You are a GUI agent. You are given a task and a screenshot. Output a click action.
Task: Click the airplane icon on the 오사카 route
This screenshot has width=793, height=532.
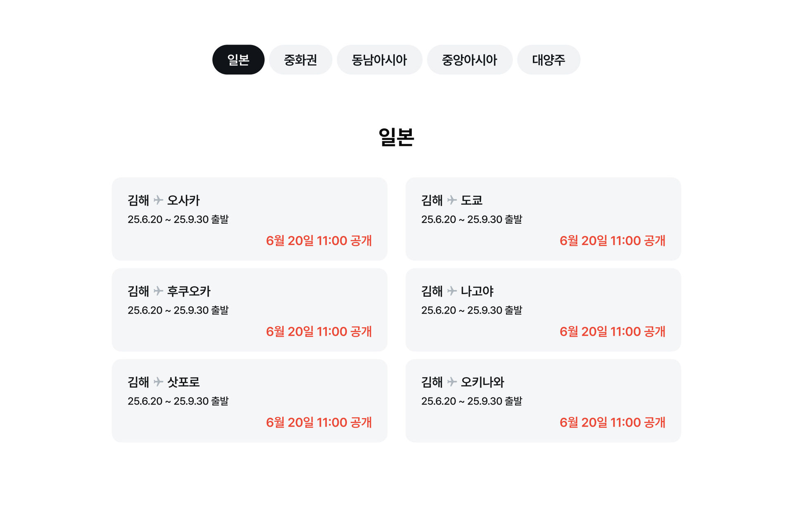pyautogui.click(x=158, y=200)
